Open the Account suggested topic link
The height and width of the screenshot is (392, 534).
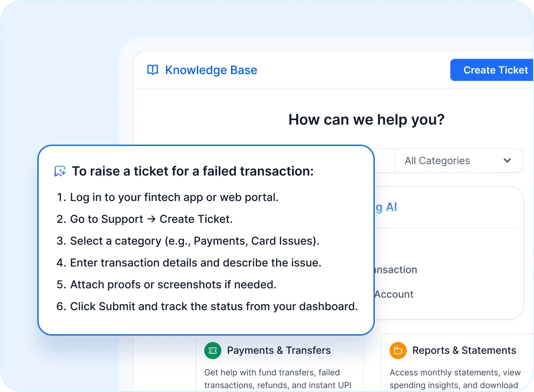(393, 294)
